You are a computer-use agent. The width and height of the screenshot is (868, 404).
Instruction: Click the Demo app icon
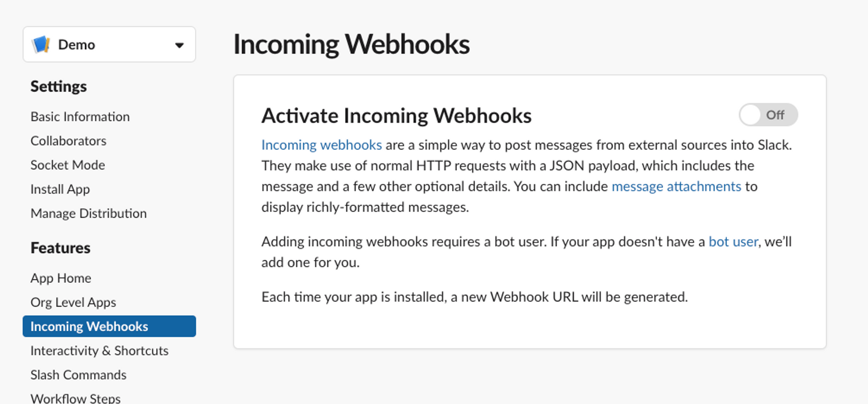[x=41, y=44]
